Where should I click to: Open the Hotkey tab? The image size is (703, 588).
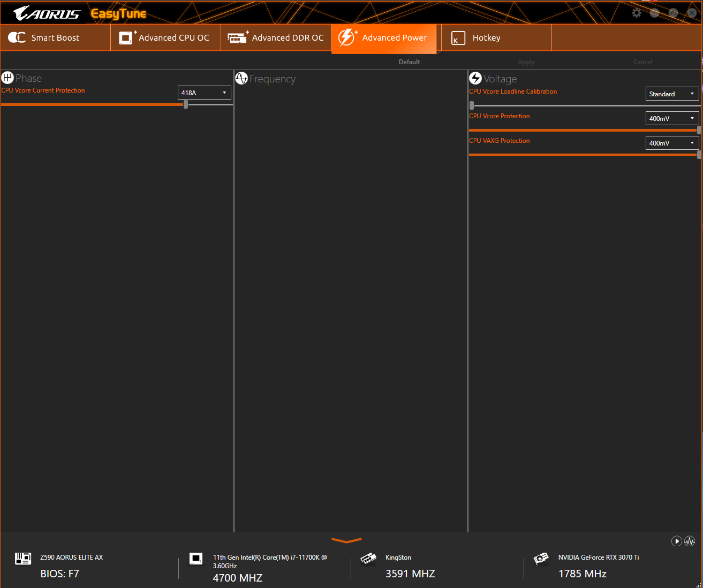[x=496, y=37]
